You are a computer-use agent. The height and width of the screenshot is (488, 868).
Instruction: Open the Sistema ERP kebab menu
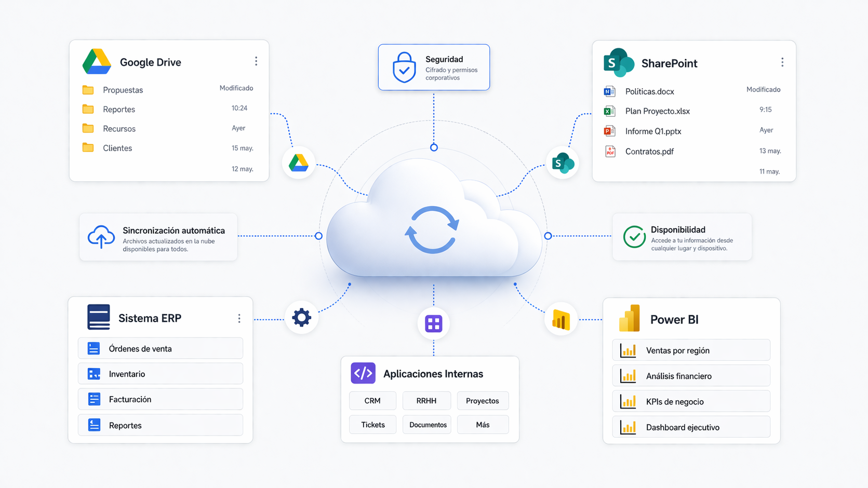(239, 318)
